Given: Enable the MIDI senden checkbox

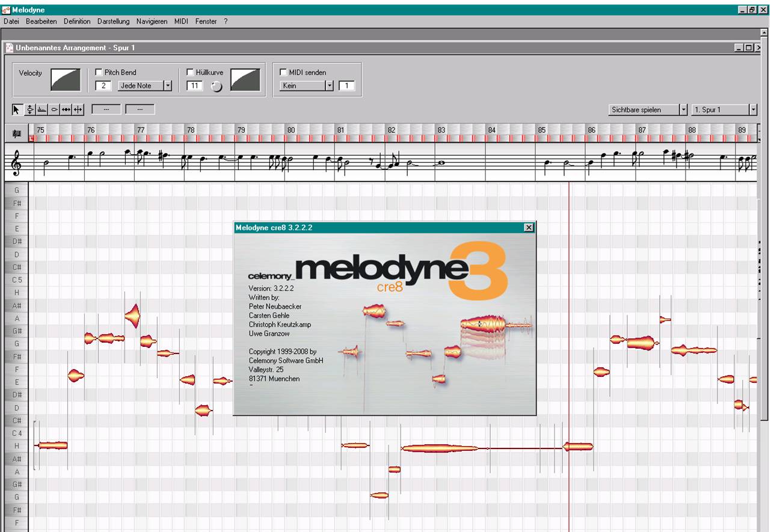Looking at the screenshot, I should pyautogui.click(x=283, y=72).
